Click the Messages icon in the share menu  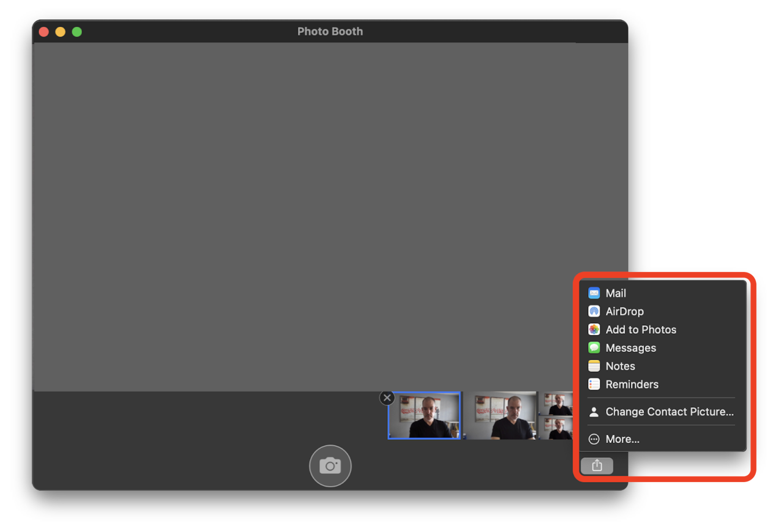[x=595, y=348]
